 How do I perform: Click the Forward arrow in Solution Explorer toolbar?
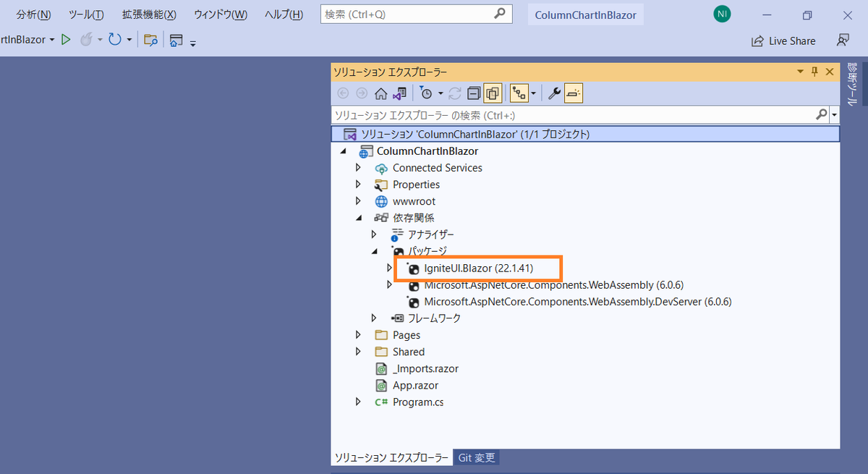point(362,93)
